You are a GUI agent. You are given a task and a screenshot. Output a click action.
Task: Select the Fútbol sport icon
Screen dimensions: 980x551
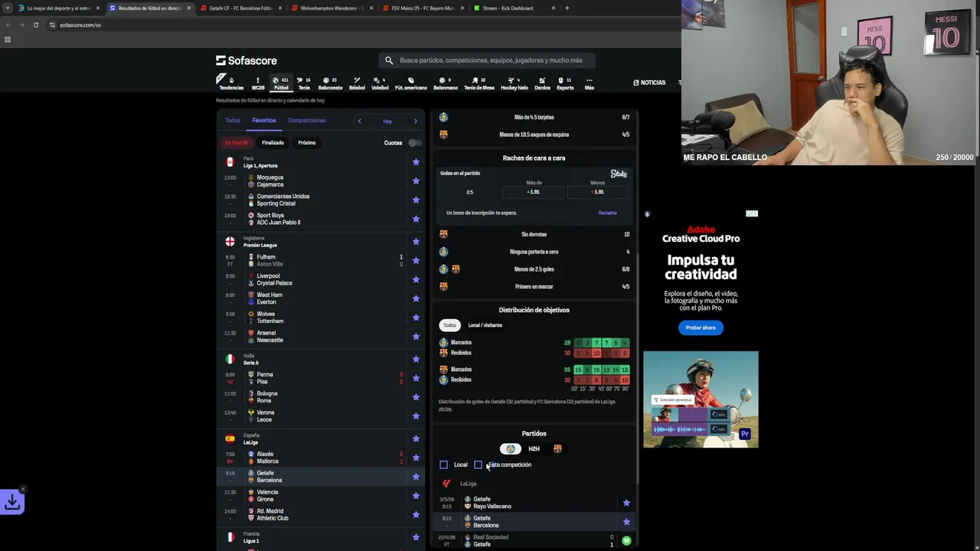pos(281,83)
